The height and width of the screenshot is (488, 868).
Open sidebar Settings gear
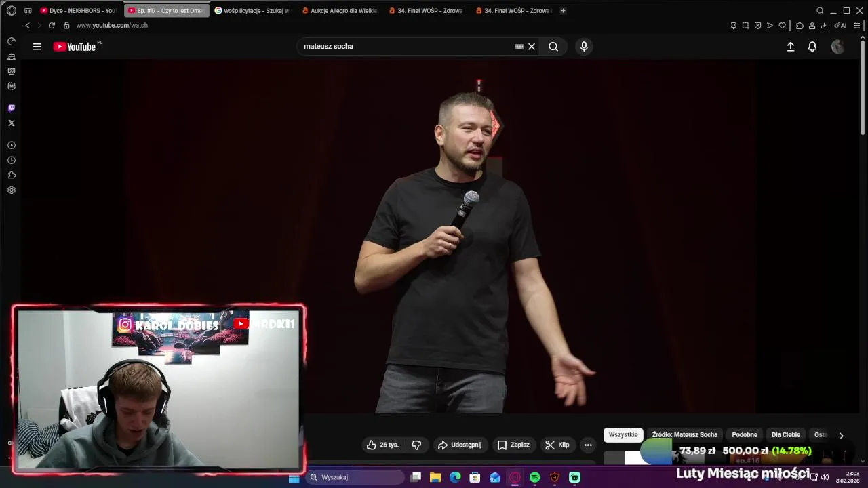click(x=12, y=190)
